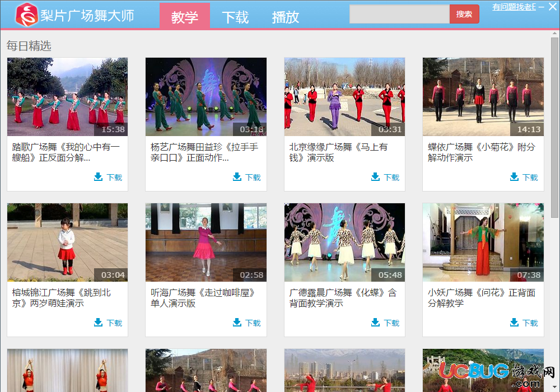Click the scrollbar up arrow
Image resolution: width=560 pixels, height=392 pixels.
[x=554, y=34]
